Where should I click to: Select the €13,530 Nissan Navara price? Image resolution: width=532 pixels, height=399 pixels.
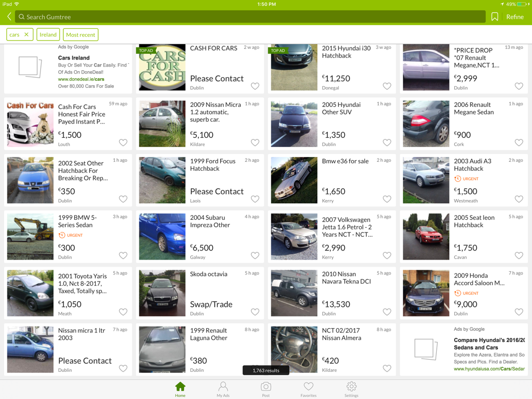point(336,304)
